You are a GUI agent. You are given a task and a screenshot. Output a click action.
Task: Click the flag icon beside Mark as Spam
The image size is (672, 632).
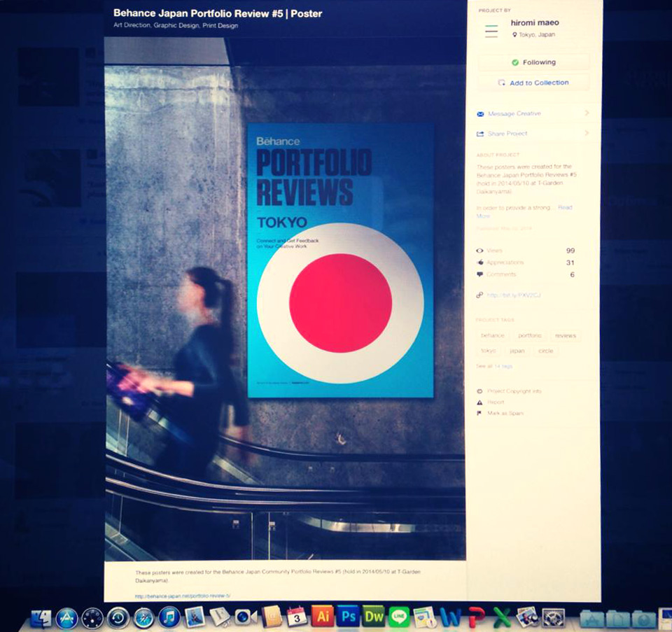(479, 413)
